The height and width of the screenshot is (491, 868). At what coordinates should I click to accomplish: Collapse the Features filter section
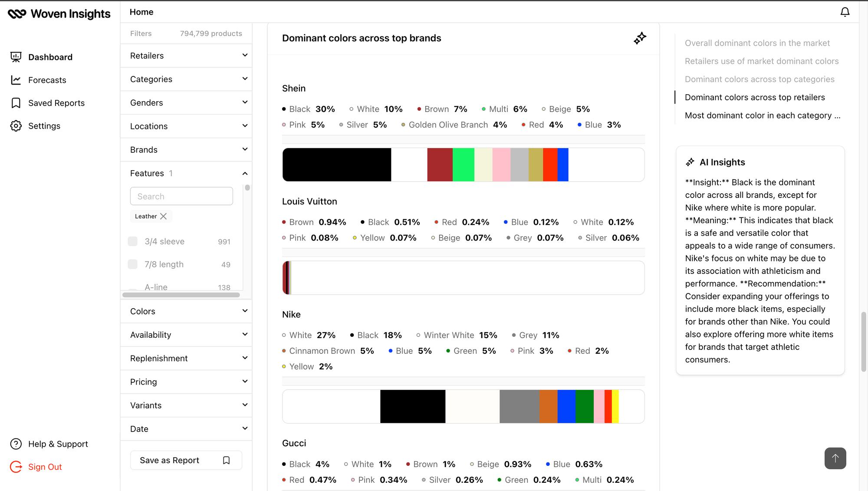[x=186, y=173]
